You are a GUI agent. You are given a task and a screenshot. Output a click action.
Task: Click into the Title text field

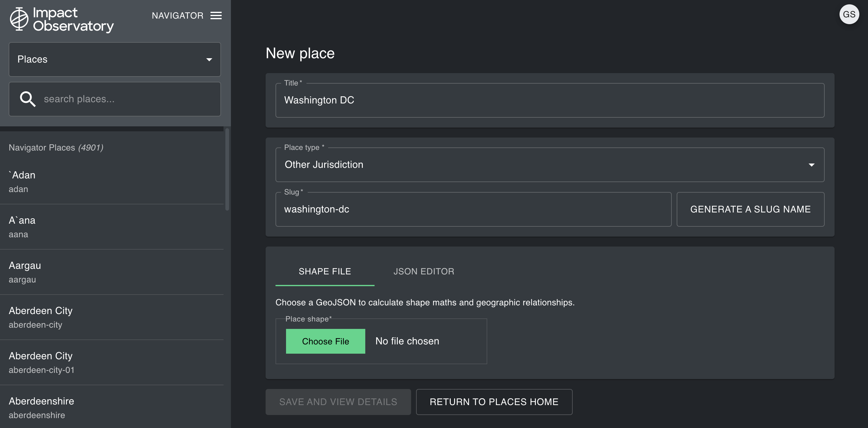[x=549, y=100]
